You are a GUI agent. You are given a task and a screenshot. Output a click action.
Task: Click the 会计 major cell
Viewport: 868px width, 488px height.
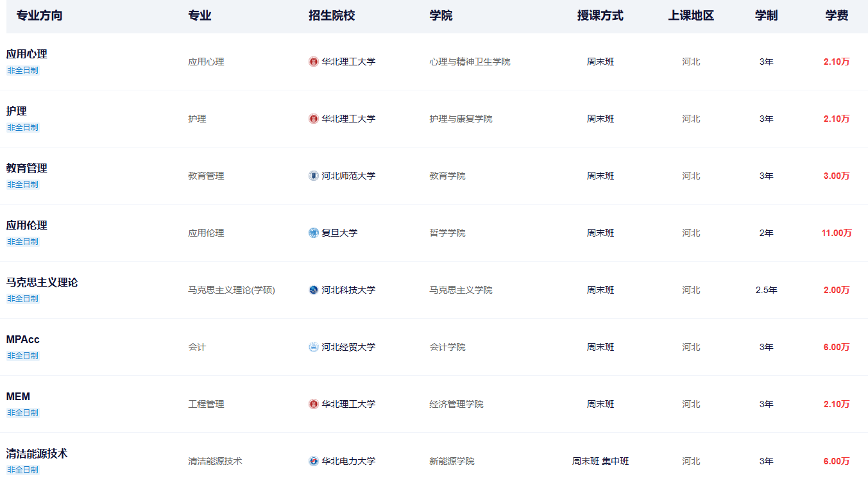pyautogui.click(x=197, y=347)
